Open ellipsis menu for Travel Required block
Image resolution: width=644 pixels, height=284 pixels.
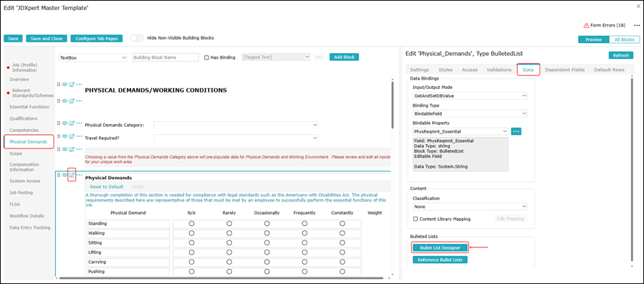click(79, 136)
